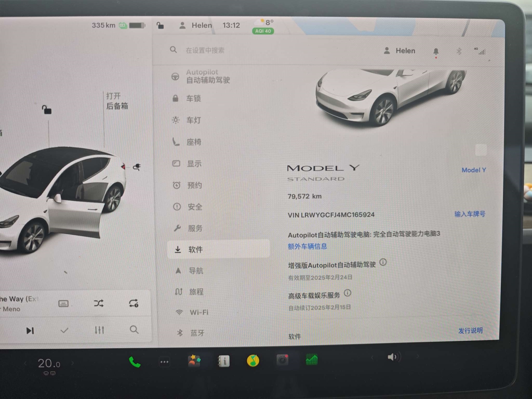
Task: Toggle shuffle playback
Action: pos(99,303)
